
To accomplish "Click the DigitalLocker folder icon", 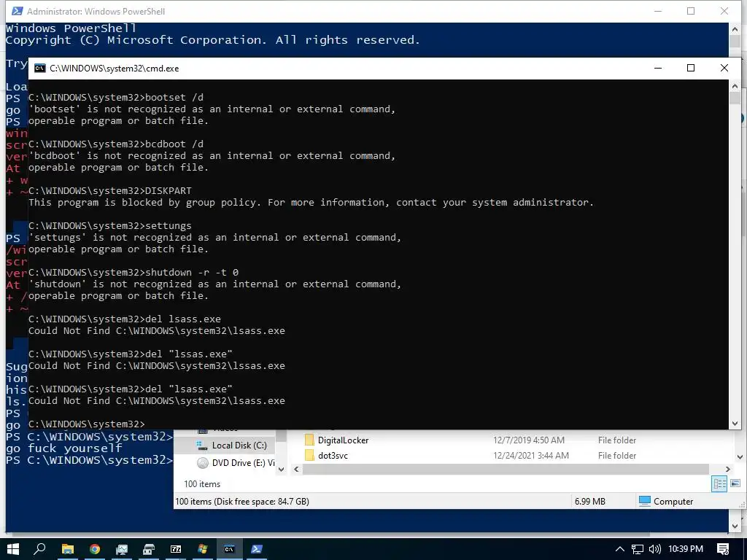I will point(309,440).
